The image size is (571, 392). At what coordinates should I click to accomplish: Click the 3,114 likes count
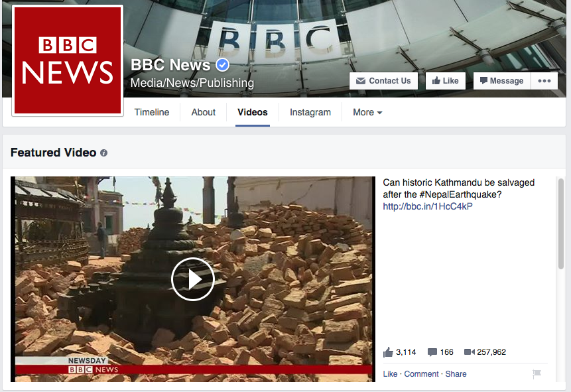pyautogui.click(x=406, y=352)
